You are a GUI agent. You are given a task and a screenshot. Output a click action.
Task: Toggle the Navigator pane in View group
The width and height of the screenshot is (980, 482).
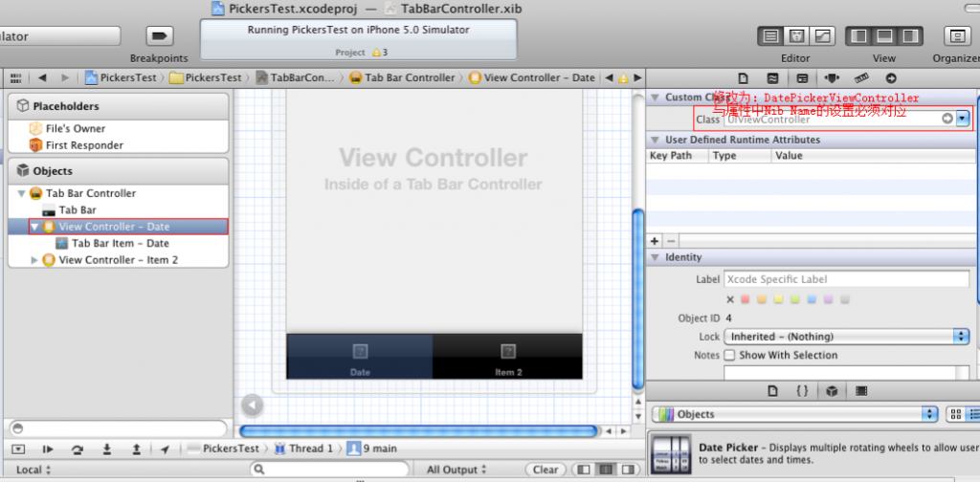point(858,36)
